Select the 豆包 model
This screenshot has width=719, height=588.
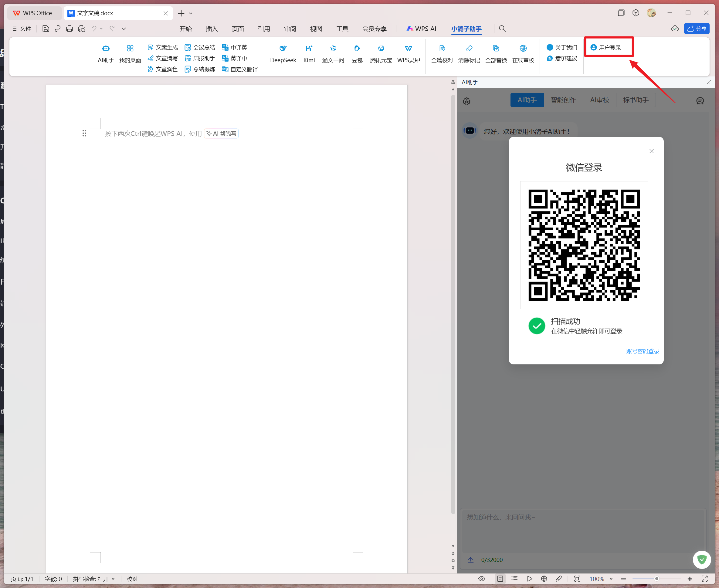[357, 54]
